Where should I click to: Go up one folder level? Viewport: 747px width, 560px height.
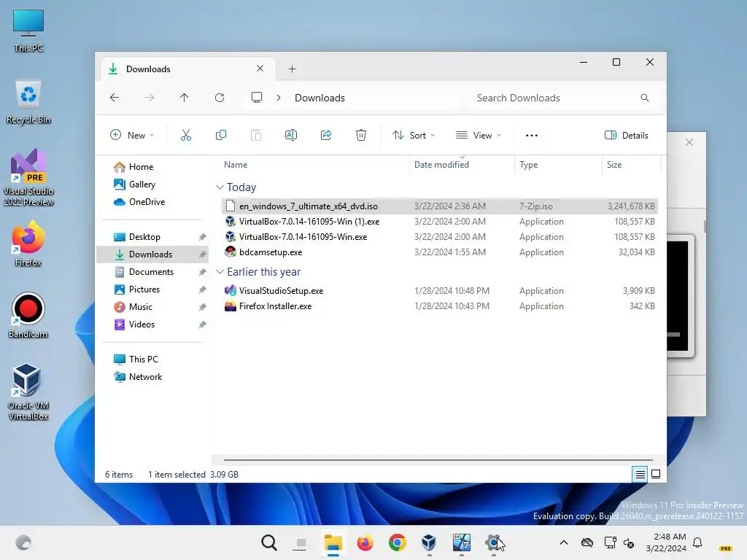point(185,98)
